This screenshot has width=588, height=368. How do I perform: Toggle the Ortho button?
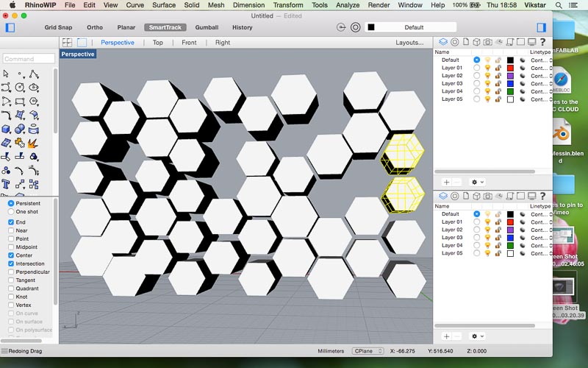coord(95,27)
